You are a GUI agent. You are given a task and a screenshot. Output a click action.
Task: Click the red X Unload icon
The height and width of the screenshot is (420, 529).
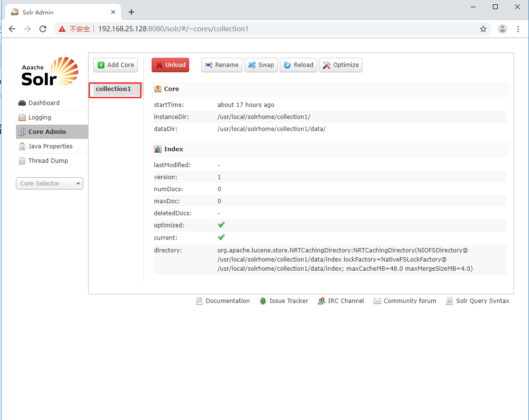(x=159, y=65)
